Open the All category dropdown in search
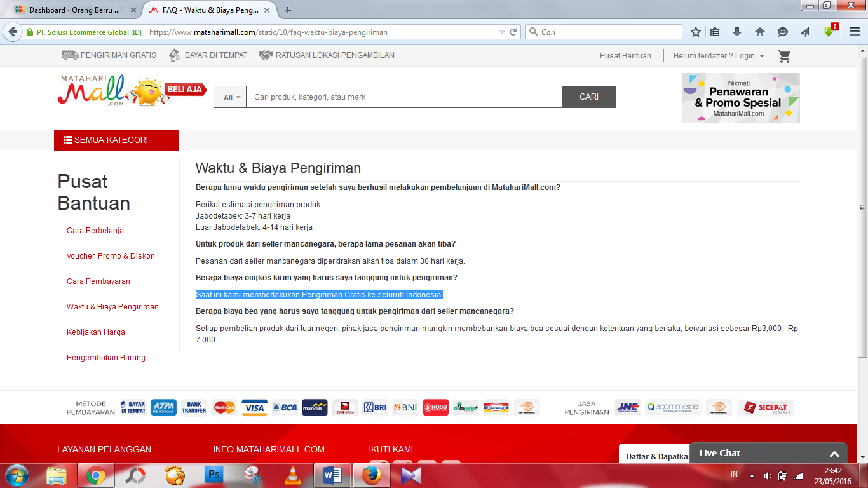The image size is (868, 488). click(230, 97)
